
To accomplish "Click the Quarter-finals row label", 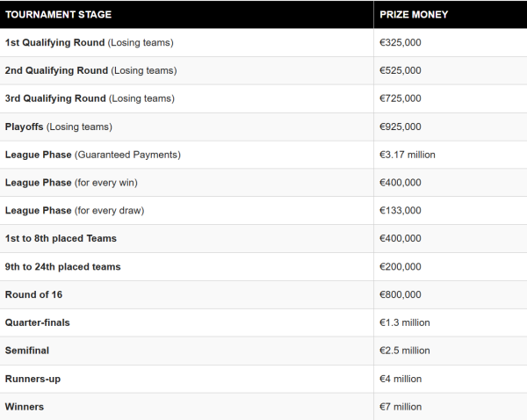I will (x=37, y=322).
